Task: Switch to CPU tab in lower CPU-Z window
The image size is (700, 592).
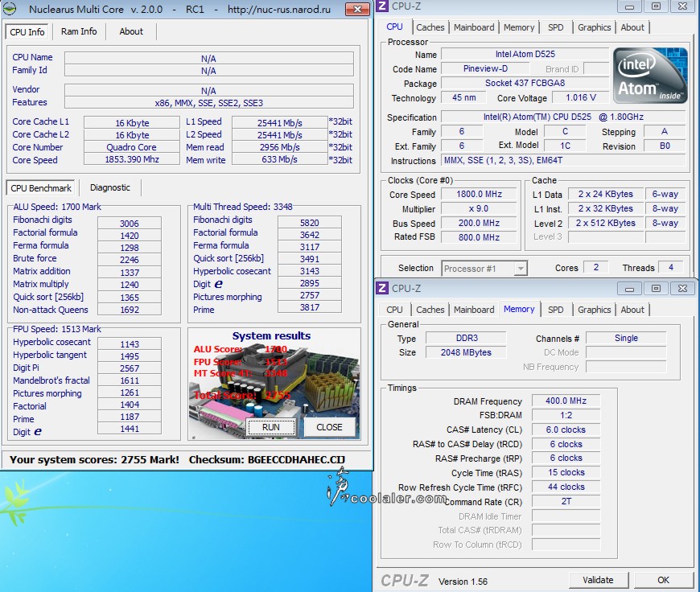Action: (394, 310)
